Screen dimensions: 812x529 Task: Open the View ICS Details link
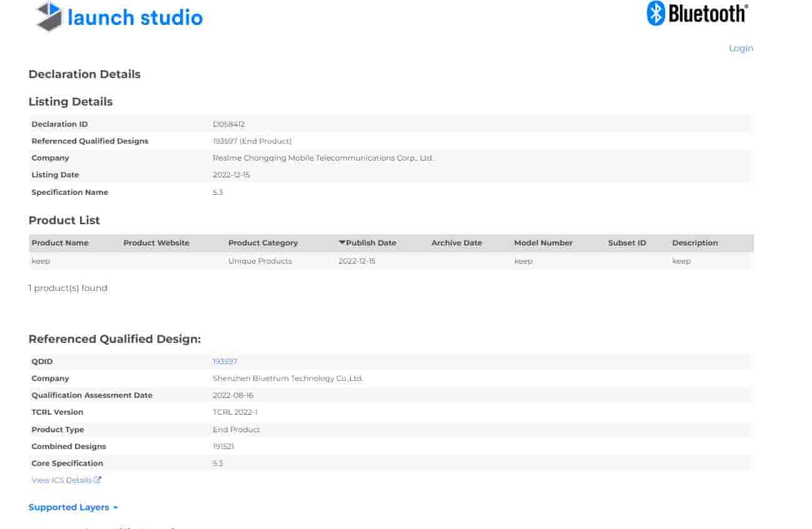point(62,480)
